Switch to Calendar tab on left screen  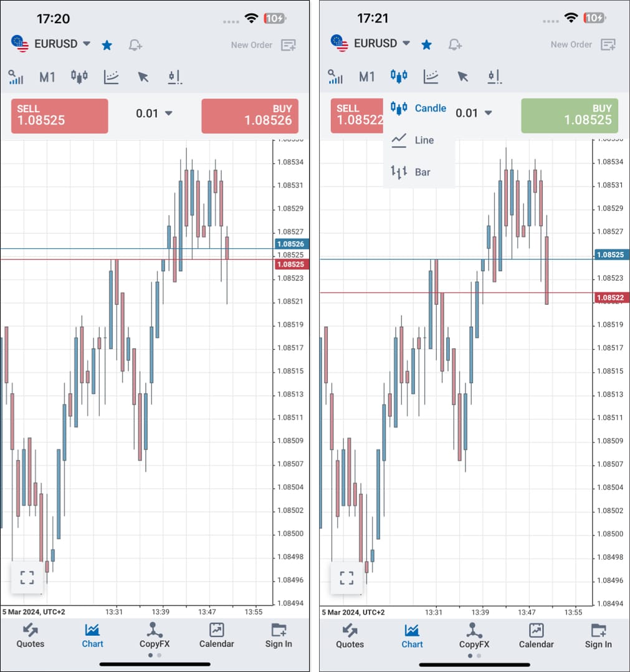coord(216,635)
